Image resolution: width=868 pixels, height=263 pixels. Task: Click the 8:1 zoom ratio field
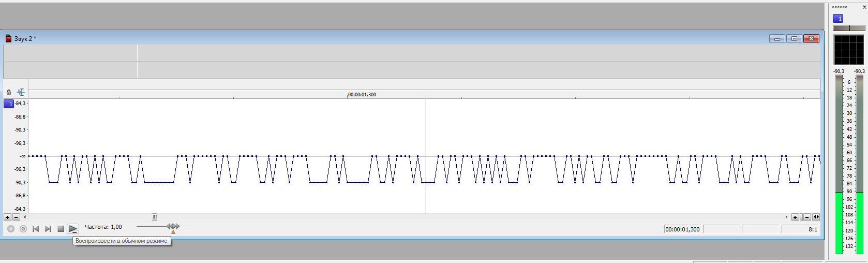click(800, 229)
